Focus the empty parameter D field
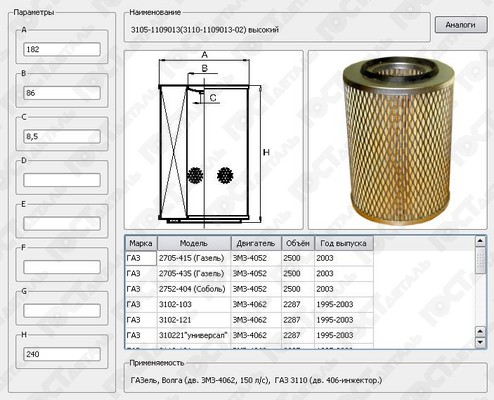Image resolution: width=494 pixels, height=400 pixels. coord(62,180)
